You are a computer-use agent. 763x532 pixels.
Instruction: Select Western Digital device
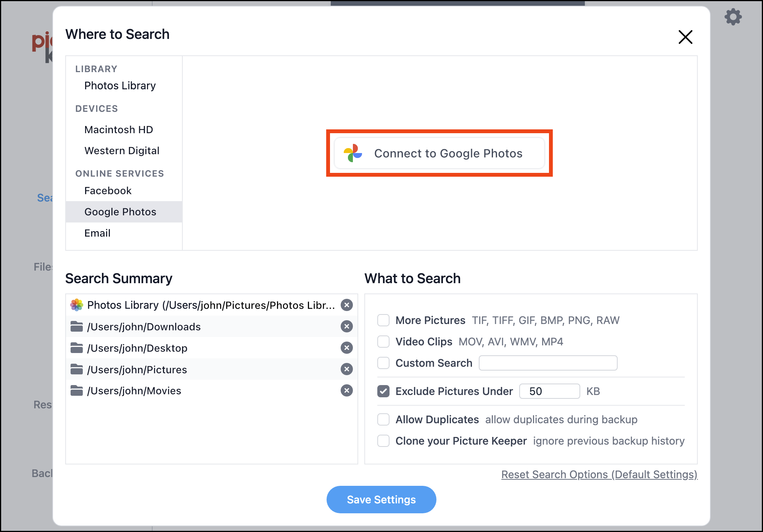[x=122, y=151]
